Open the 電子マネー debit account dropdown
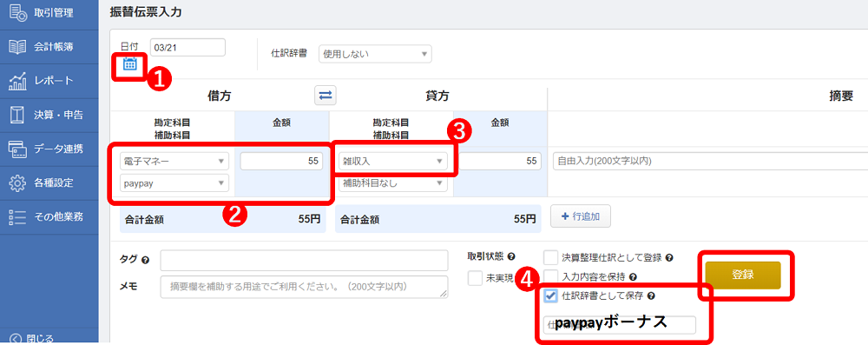Image resolution: width=868 pixels, height=345 pixels. point(174,162)
